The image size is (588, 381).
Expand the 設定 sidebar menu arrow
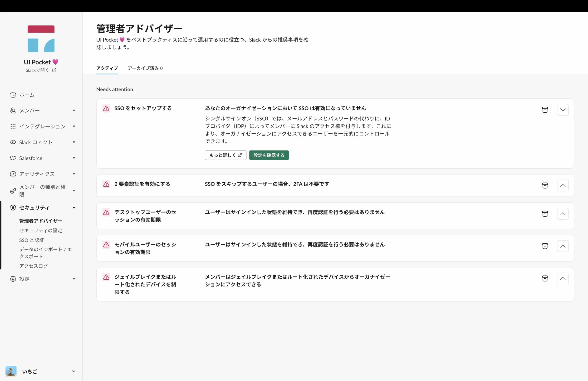(74, 279)
